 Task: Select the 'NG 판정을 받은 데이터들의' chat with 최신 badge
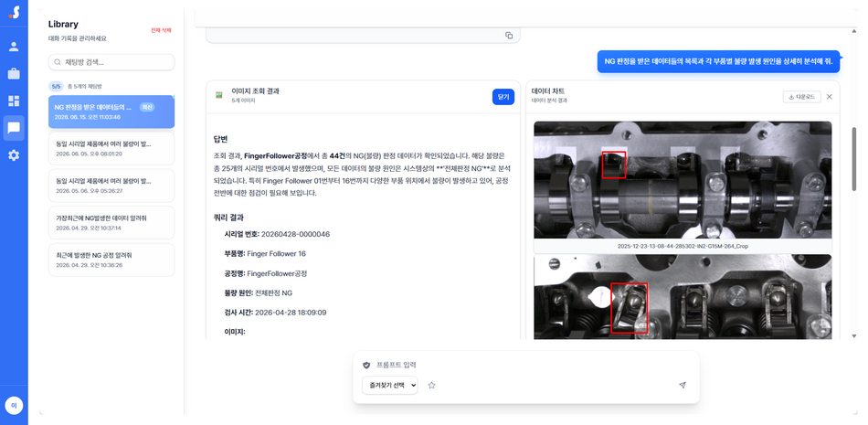point(111,112)
